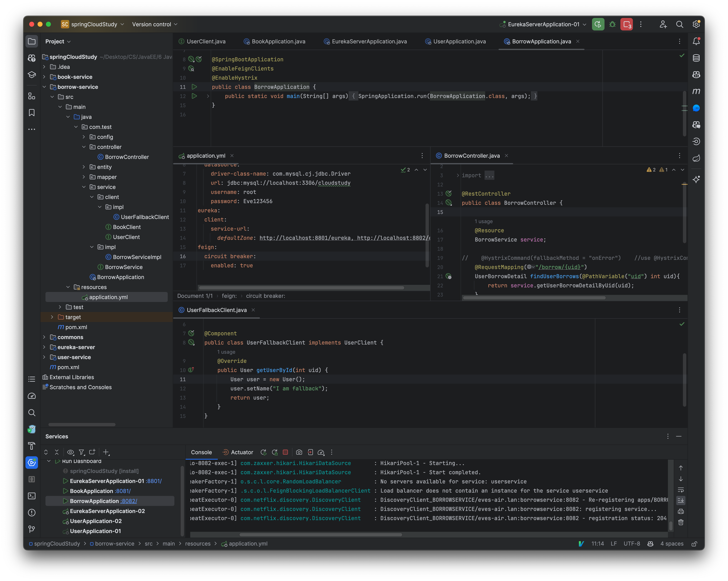Stop the running application with the red square
The image size is (728, 581).
pyautogui.click(x=285, y=452)
